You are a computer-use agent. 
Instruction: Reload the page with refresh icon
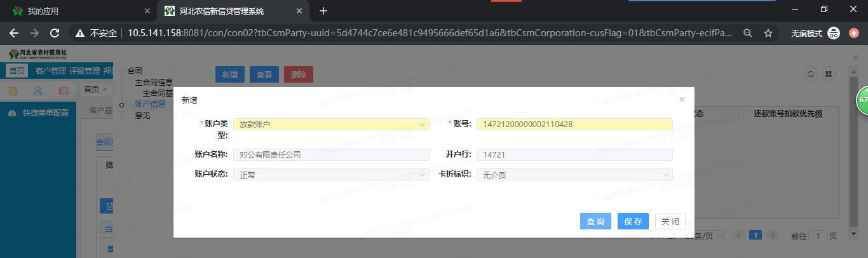click(x=55, y=33)
